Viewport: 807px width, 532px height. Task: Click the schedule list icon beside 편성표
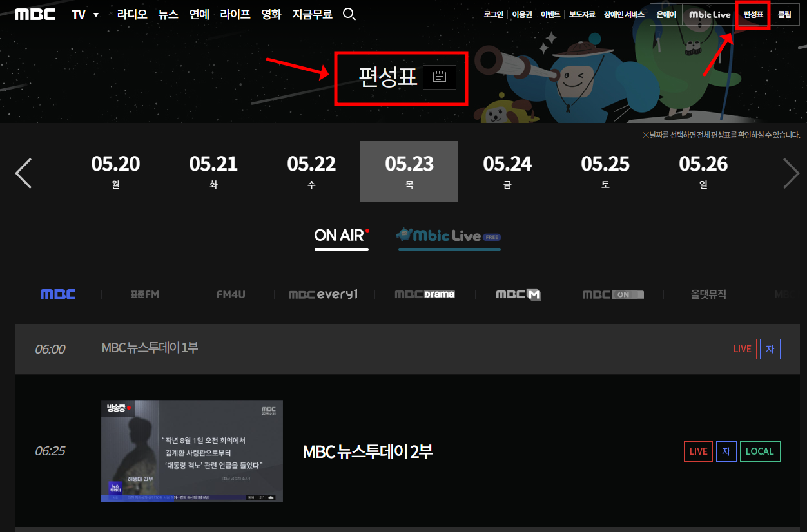point(440,77)
